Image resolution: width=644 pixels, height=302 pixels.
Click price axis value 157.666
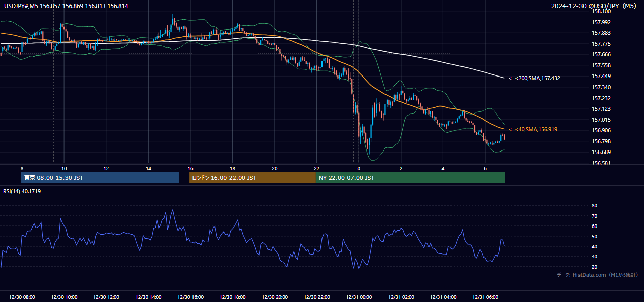[601, 54]
